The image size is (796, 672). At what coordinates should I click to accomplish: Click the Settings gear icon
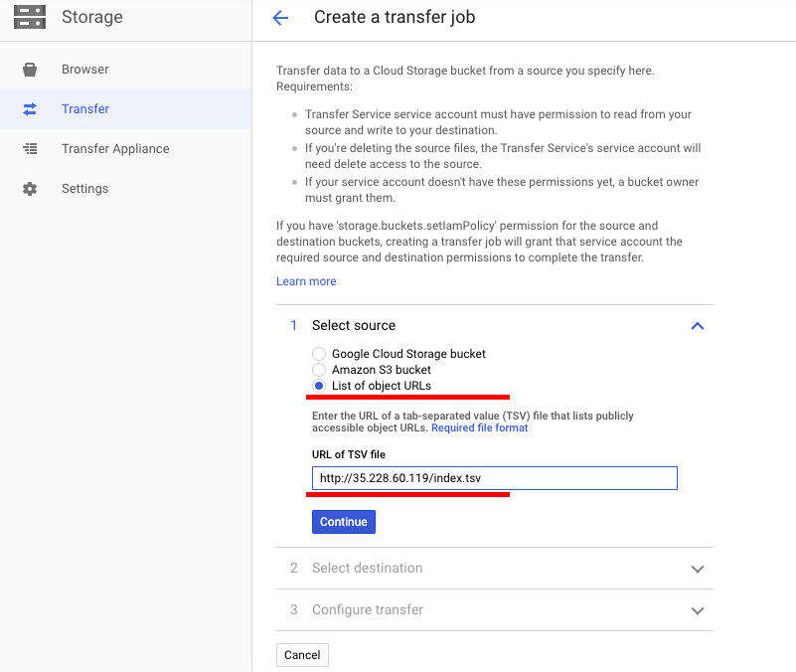tap(30, 189)
